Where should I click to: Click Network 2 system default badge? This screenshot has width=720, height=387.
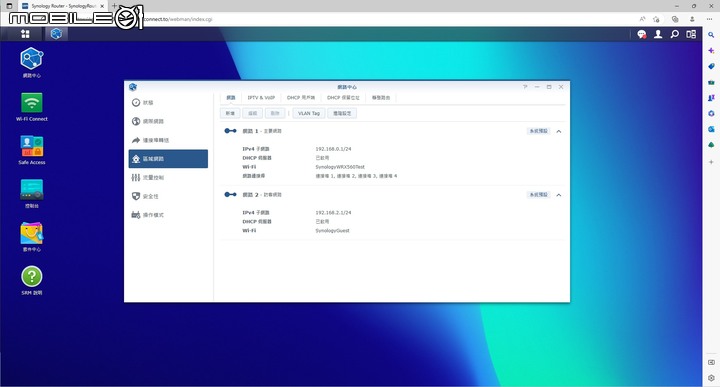538,195
